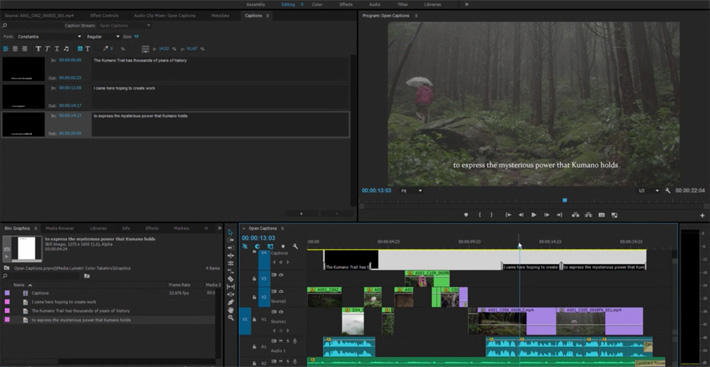Open Program monitor settings wrench
The image size is (710, 367).
(667, 191)
